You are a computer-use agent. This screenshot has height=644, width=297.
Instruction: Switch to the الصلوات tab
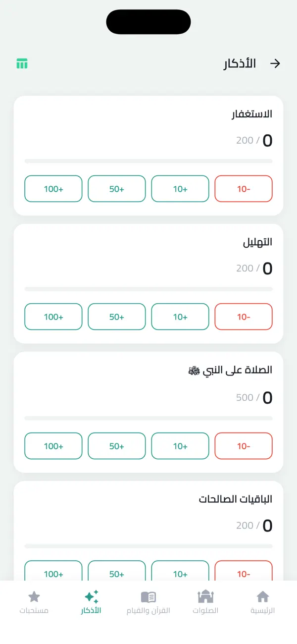(205, 602)
